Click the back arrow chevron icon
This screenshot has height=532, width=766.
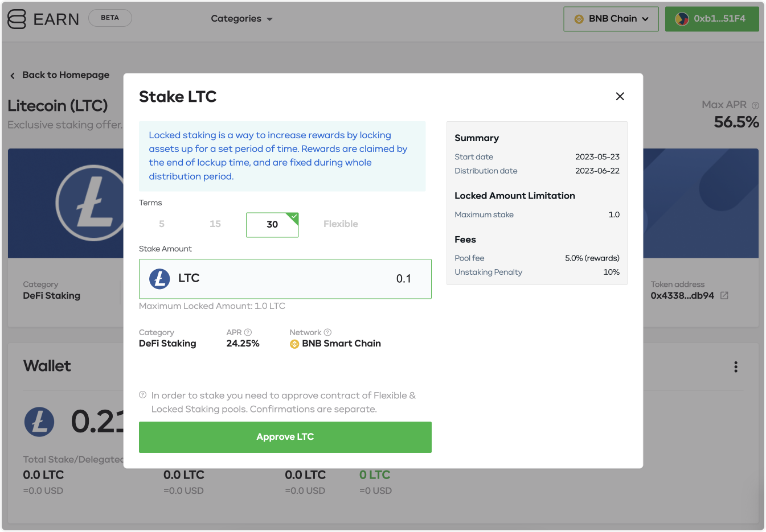13,76
